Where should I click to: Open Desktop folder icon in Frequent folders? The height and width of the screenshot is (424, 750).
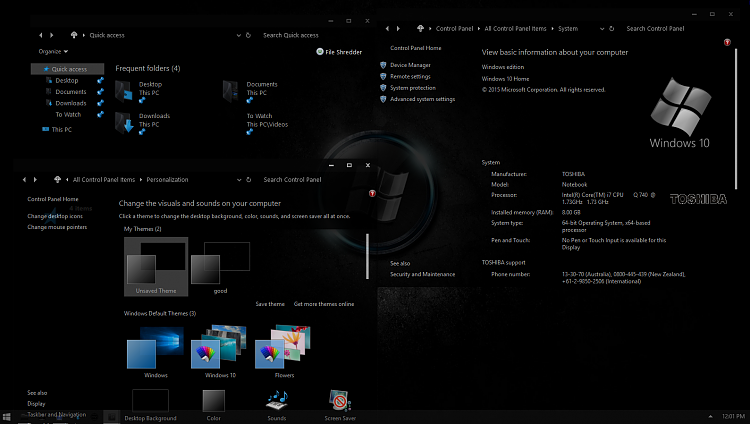(x=124, y=91)
